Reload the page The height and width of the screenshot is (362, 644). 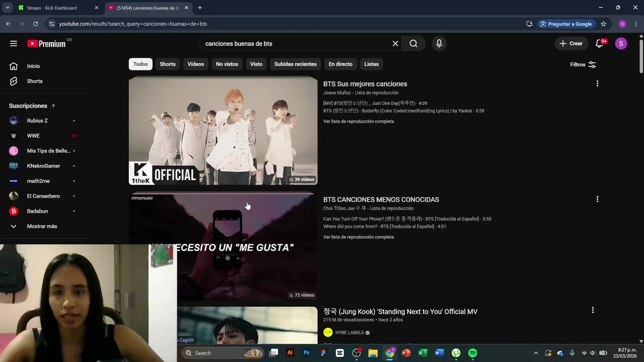click(x=35, y=24)
